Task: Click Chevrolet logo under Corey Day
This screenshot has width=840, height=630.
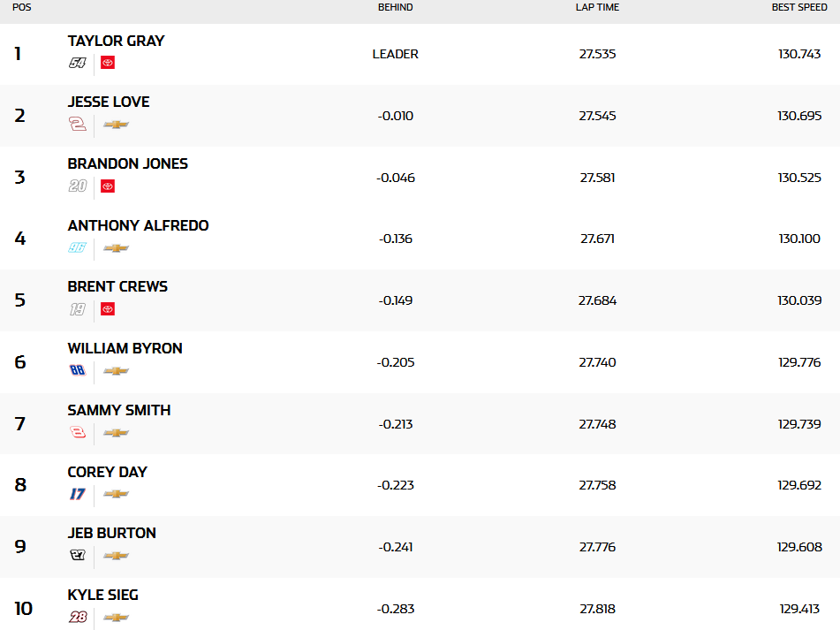Action: point(116,494)
